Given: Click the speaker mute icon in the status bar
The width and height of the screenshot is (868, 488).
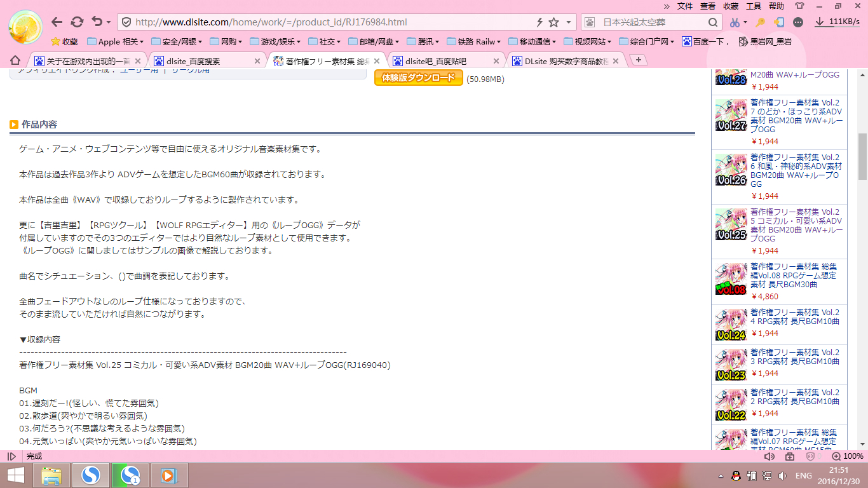Looking at the screenshot, I should pos(770,456).
